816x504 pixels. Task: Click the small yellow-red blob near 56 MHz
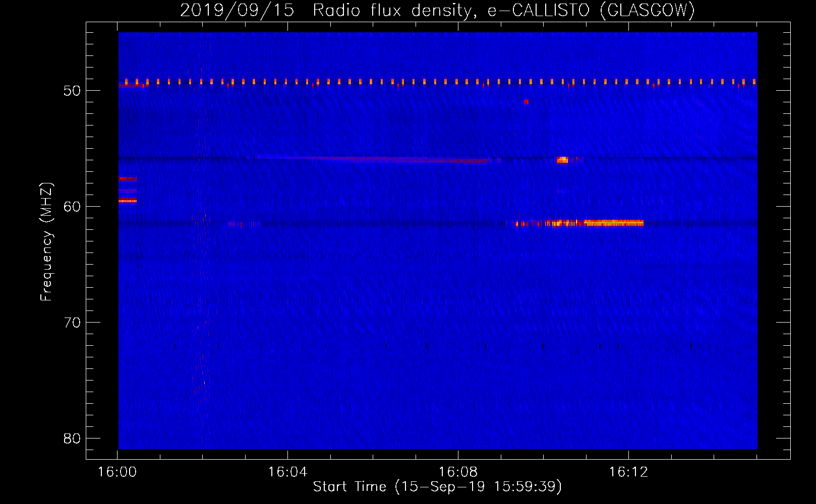pos(562,160)
